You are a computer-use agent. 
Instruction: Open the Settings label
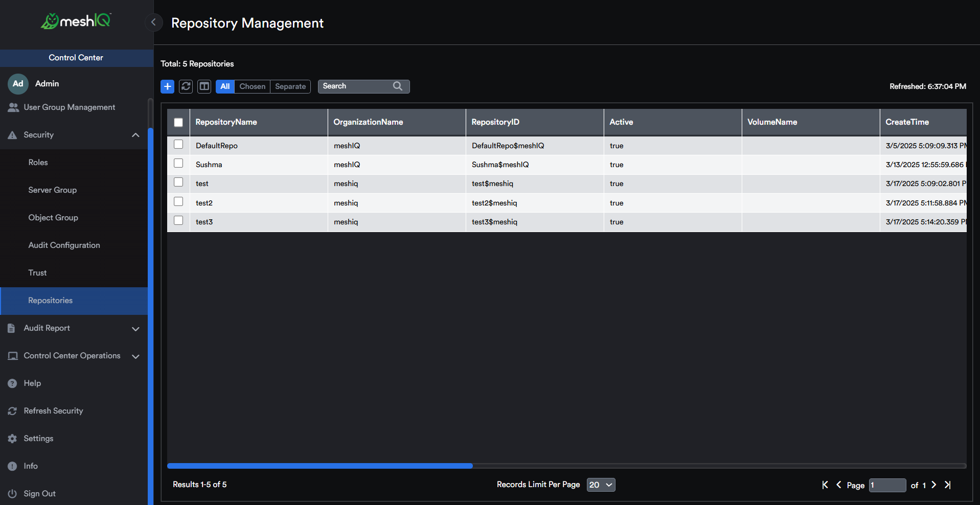(38, 439)
